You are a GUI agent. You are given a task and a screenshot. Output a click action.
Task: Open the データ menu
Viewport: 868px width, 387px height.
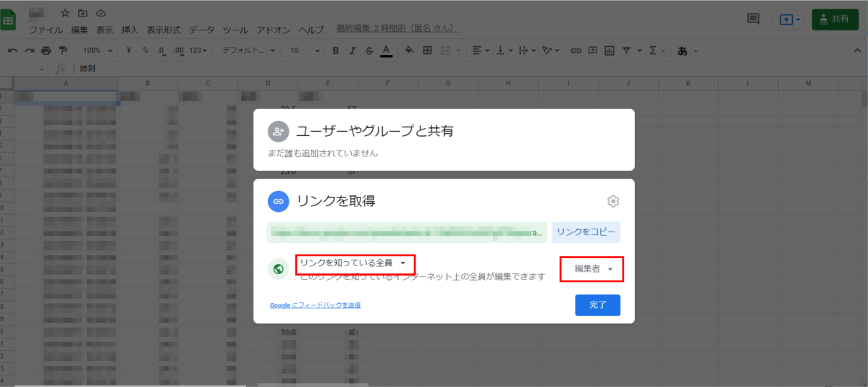(201, 30)
